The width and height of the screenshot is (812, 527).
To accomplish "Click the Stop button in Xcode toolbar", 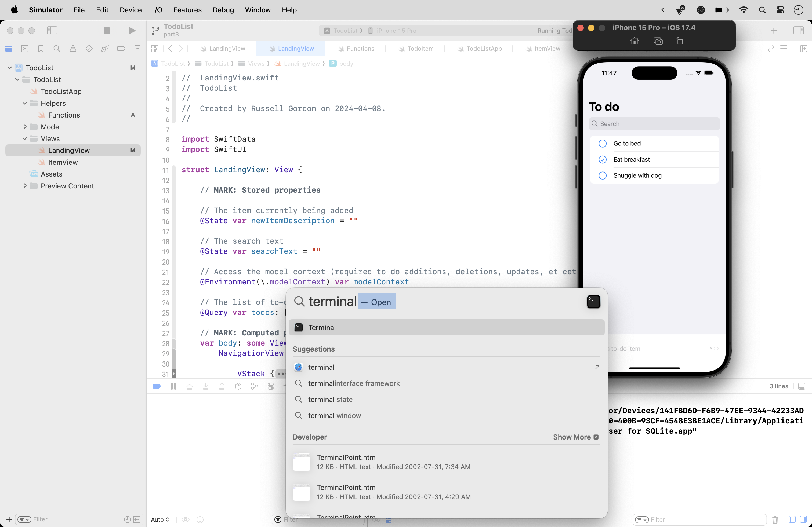I will click(107, 30).
